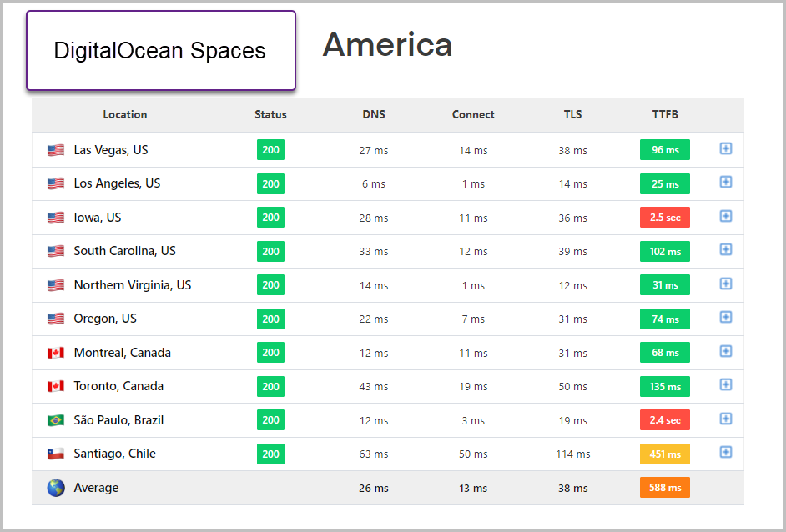Expand details for Santiago, Chile row
The width and height of the screenshot is (786, 532).
pos(725,452)
